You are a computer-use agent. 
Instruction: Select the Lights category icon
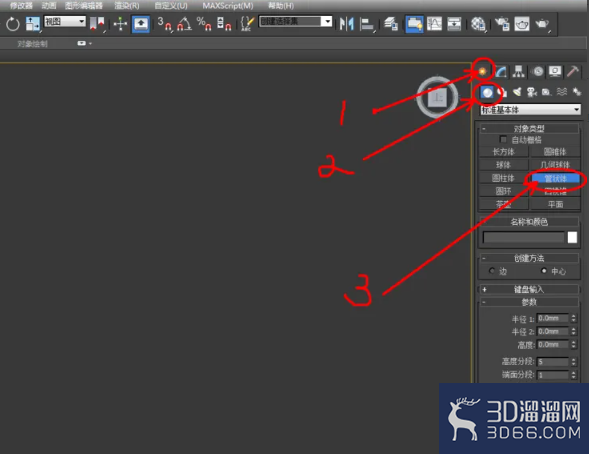(x=517, y=92)
